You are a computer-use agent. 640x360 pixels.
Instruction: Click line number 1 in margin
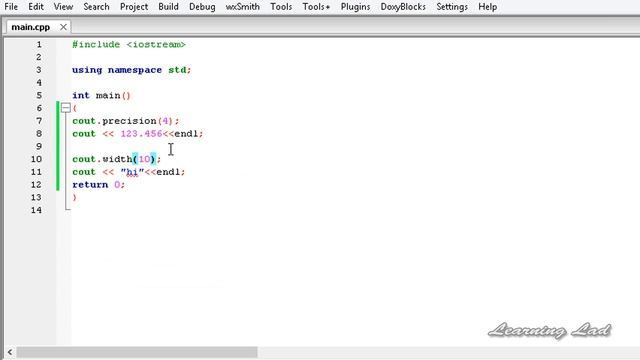point(39,44)
